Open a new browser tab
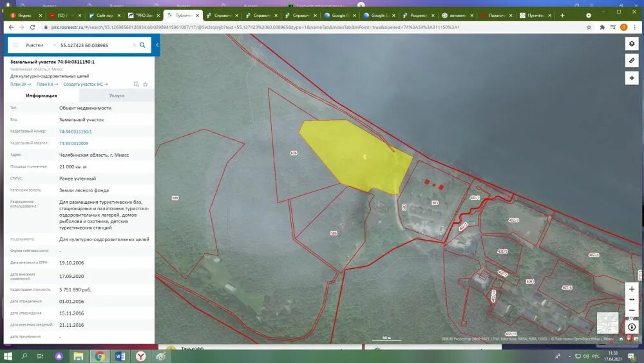This screenshot has width=644, height=363. 562,15
